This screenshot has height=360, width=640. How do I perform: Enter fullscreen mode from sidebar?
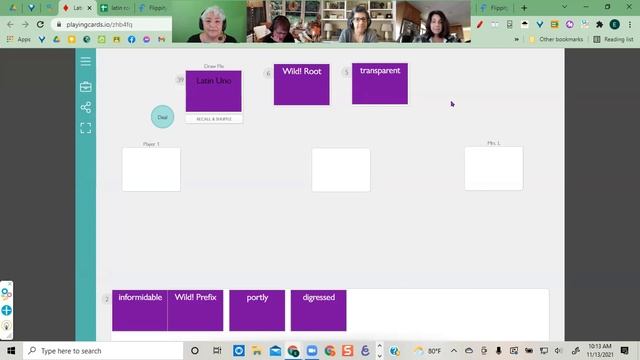[86, 128]
